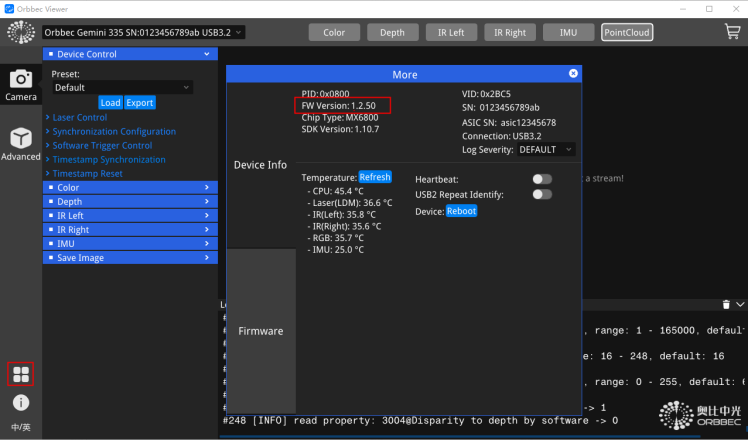Screen dimensions: 748x441
Task: Open Laser Control settings
Action: pos(80,117)
